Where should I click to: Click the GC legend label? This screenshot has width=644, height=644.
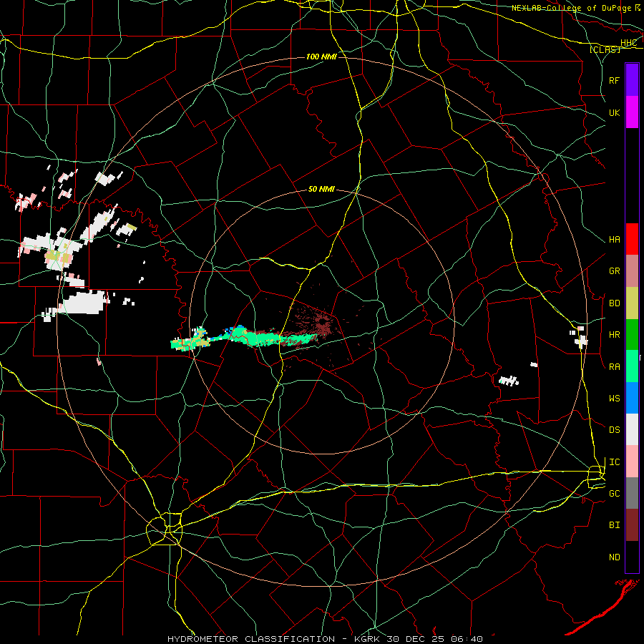coord(614,494)
